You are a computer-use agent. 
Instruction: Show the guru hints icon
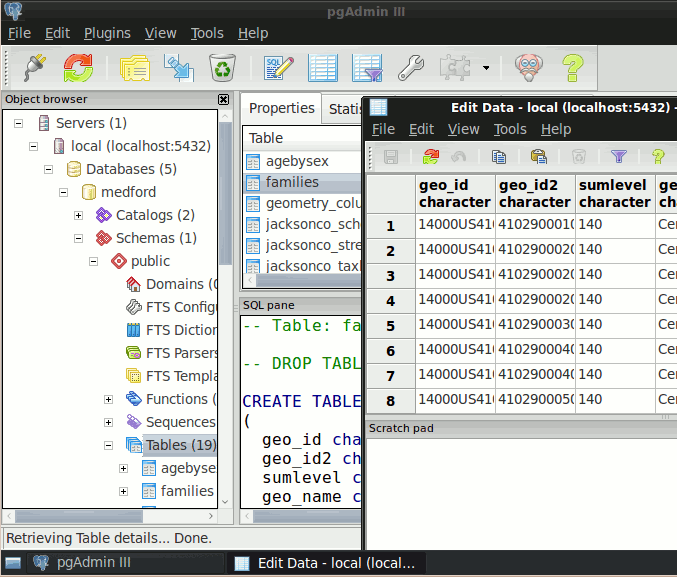[529, 68]
